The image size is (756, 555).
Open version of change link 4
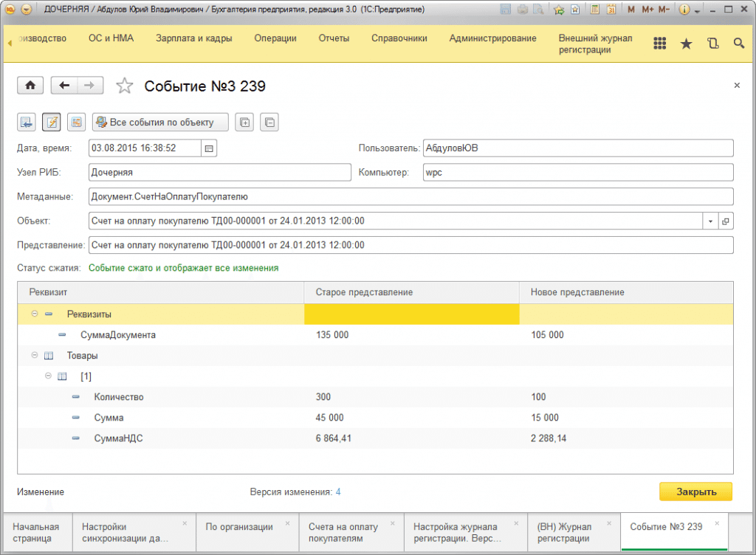[338, 492]
